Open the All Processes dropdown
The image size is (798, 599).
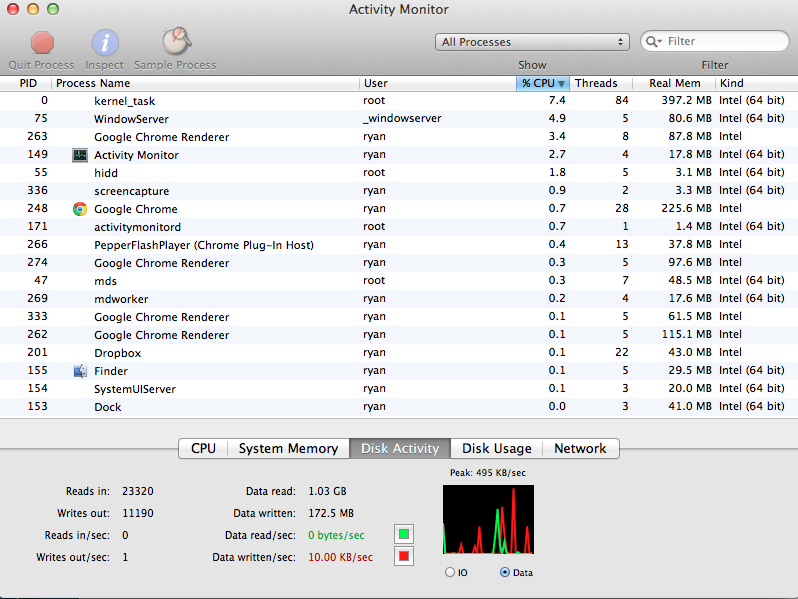coord(532,42)
